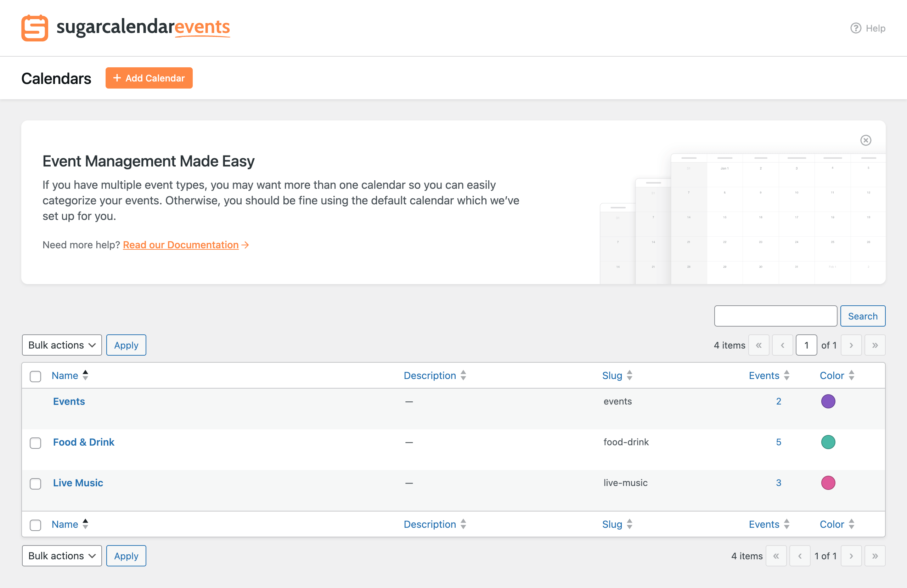The image size is (907, 588).
Task: Go to last page in bottom pagination
Action: 875,556
